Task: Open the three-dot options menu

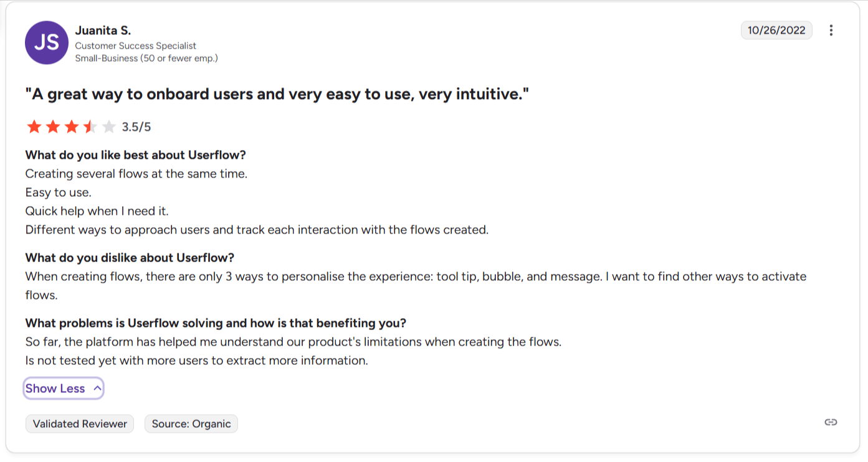Action: [831, 31]
